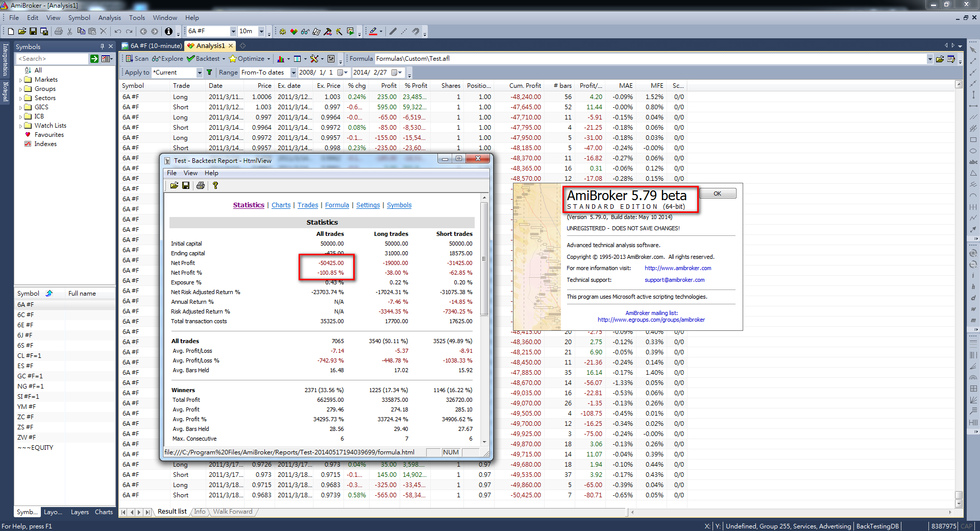
Task: Click the Explore binoculars button
Action: click(167, 59)
